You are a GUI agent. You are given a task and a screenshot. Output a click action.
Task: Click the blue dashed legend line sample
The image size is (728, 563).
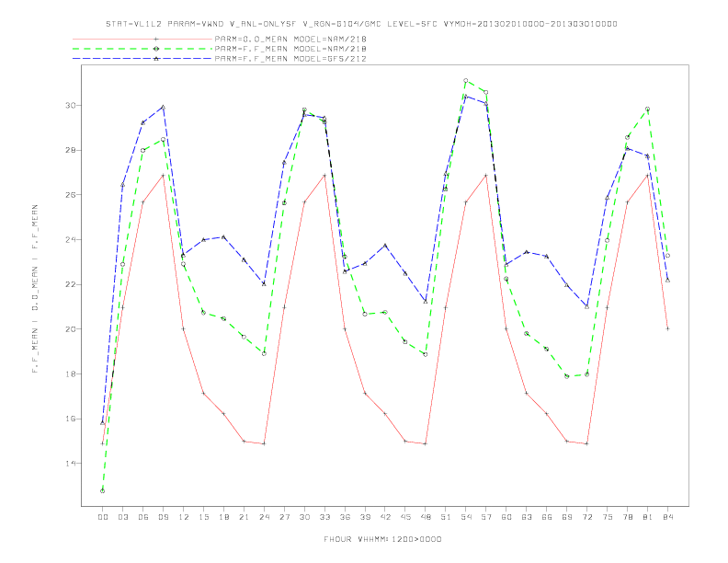point(142,59)
